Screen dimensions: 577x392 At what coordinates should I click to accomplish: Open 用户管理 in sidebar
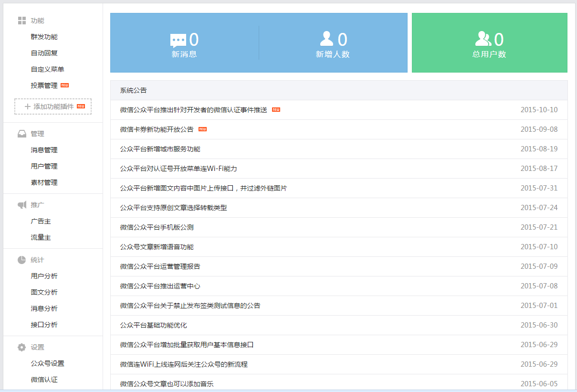coord(44,166)
